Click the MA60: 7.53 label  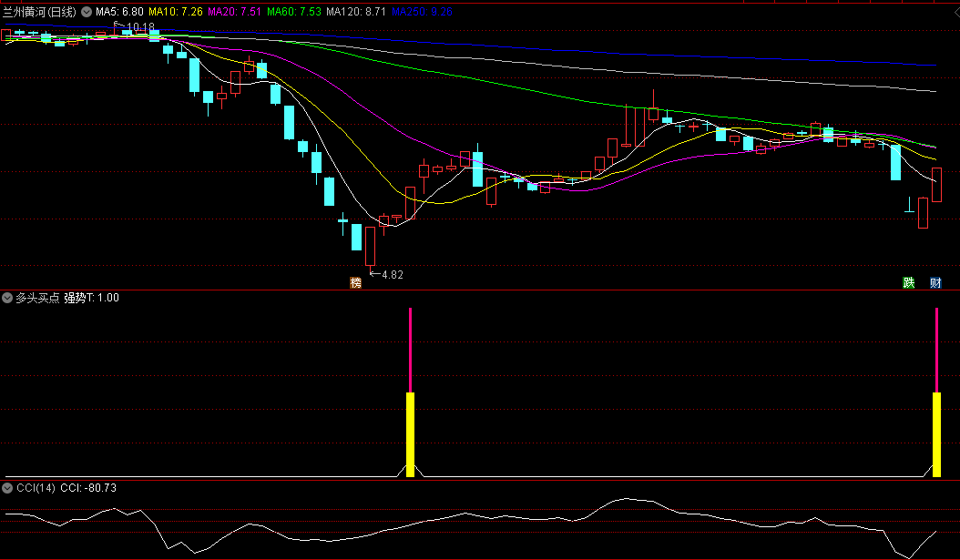(x=294, y=12)
